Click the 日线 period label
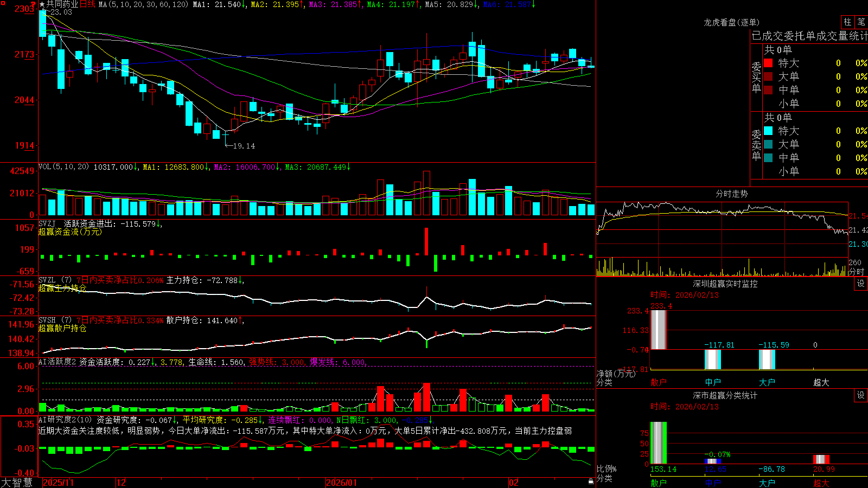Viewport: 868px width, 488px height. click(87, 4)
